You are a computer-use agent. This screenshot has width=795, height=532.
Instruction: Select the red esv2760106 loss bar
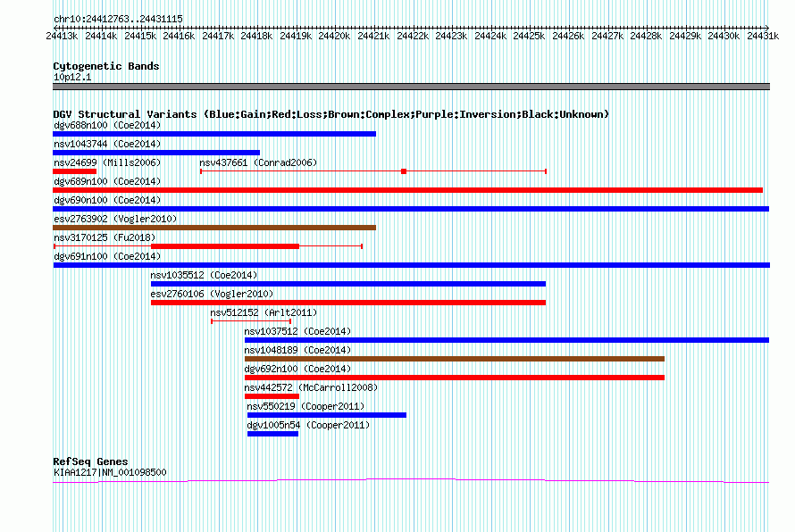(348, 303)
